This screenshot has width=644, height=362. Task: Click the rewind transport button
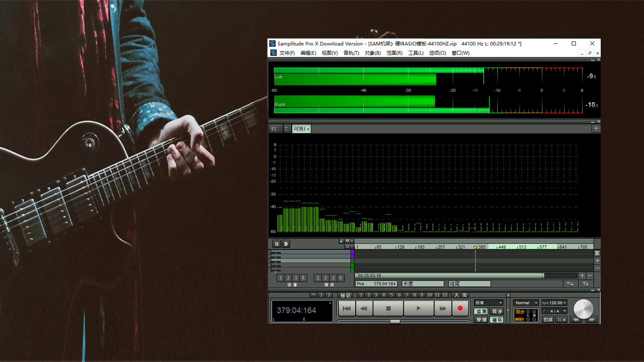tap(364, 308)
